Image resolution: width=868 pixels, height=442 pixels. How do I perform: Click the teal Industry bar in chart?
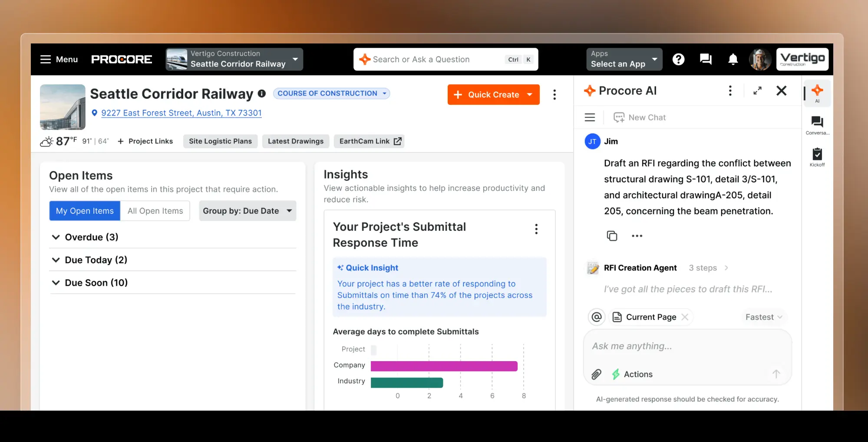[x=407, y=382]
